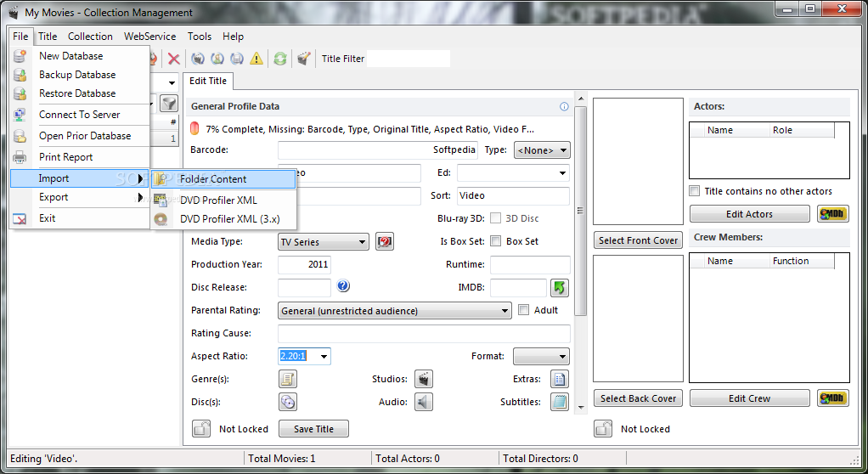The height and width of the screenshot is (474, 868).
Task: Click the green refresh arrows toolbar icon
Action: 280,59
